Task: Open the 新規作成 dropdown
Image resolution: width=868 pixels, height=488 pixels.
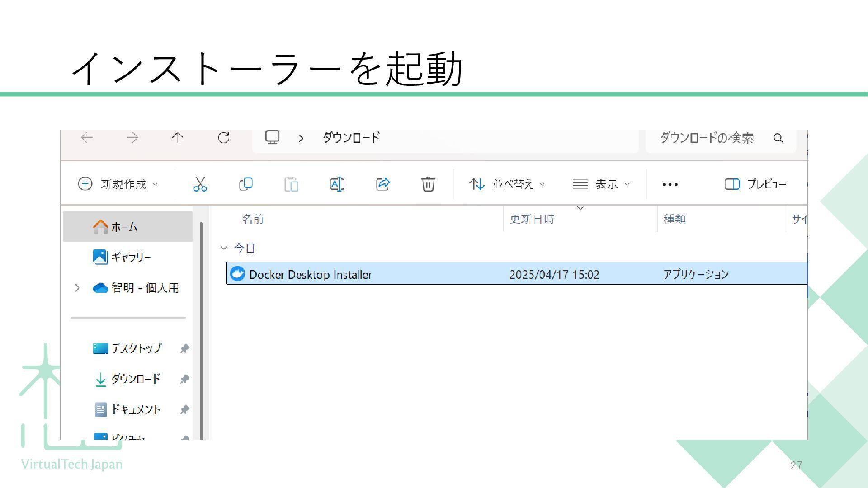Action: (x=118, y=184)
